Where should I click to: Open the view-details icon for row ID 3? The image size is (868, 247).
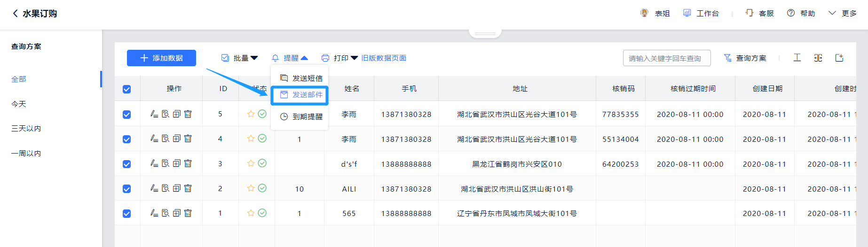(x=166, y=163)
